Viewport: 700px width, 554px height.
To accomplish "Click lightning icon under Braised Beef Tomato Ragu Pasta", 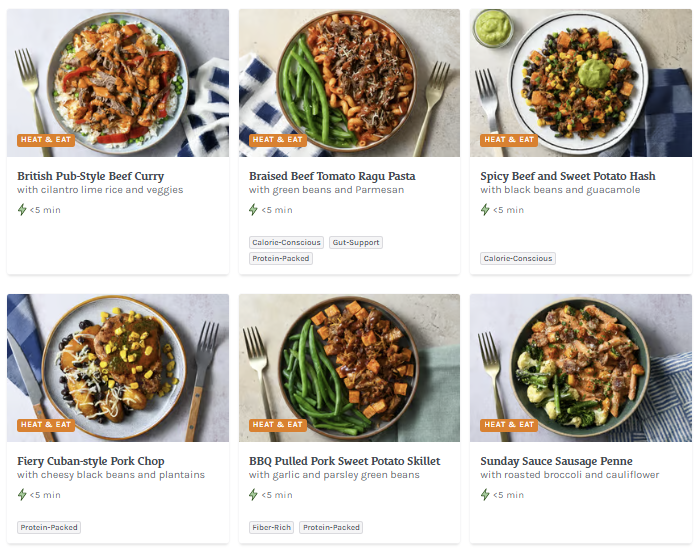I will [x=254, y=210].
